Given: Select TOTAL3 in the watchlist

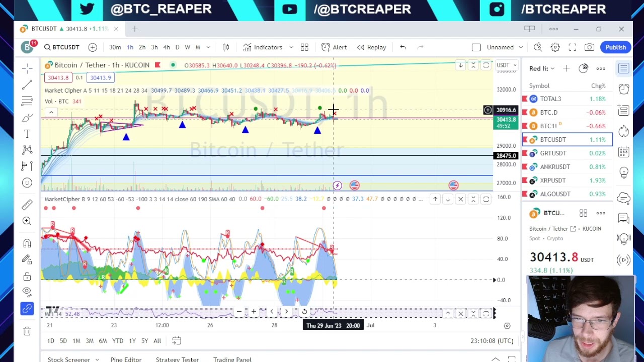Looking at the screenshot, I should pyautogui.click(x=568, y=99).
